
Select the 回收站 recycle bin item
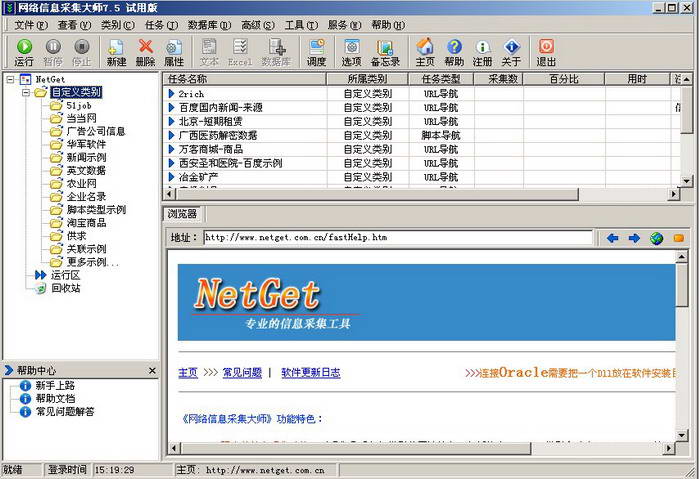point(58,288)
